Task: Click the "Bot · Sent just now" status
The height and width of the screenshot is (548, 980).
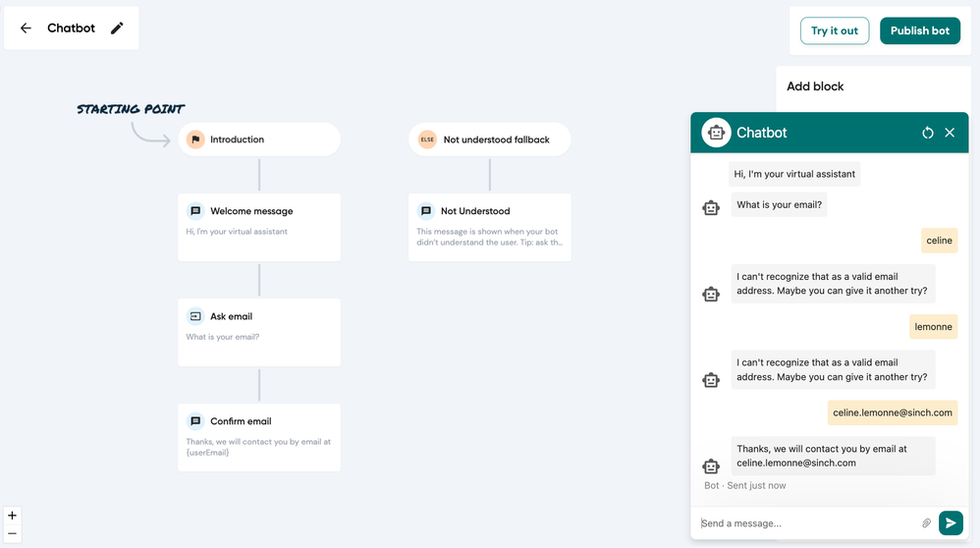Action: coord(745,485)
